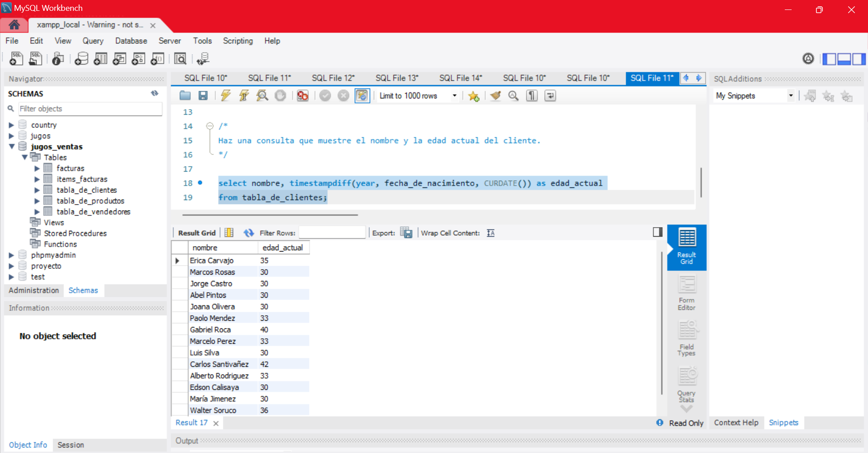Expand the phpmyadmin schema
This screenshot has width=868, height=453.
[11, 255]
